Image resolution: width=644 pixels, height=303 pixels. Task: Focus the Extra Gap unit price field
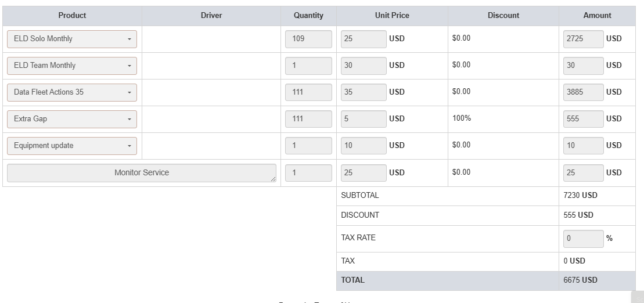pos(363,119)
